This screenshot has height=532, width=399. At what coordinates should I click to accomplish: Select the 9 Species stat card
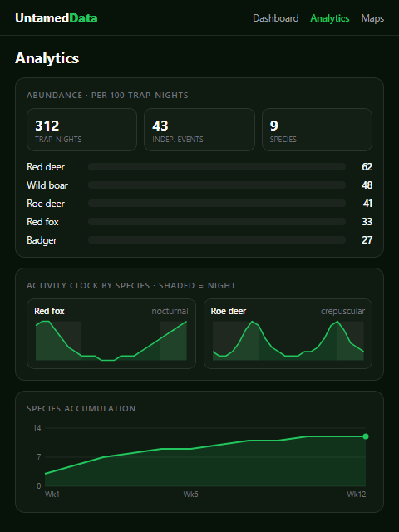click(317, 130)
